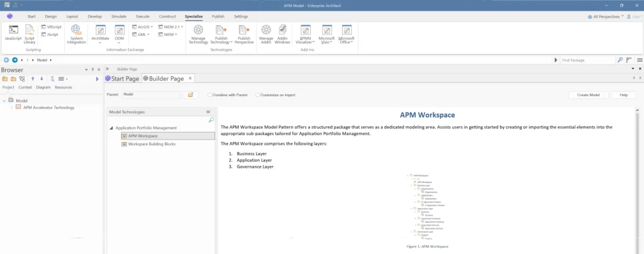
Task: Click the Help button
Action: [x=623, y=95]
